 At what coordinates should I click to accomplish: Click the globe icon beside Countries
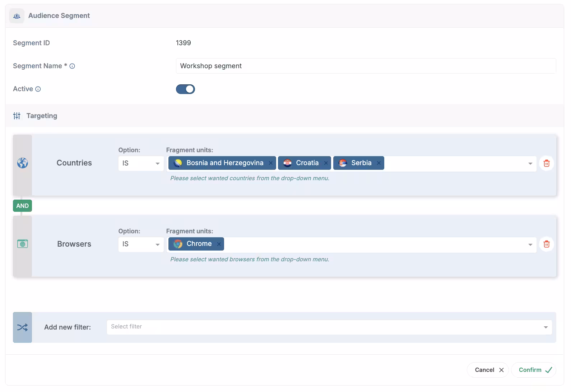coord(23,163)
